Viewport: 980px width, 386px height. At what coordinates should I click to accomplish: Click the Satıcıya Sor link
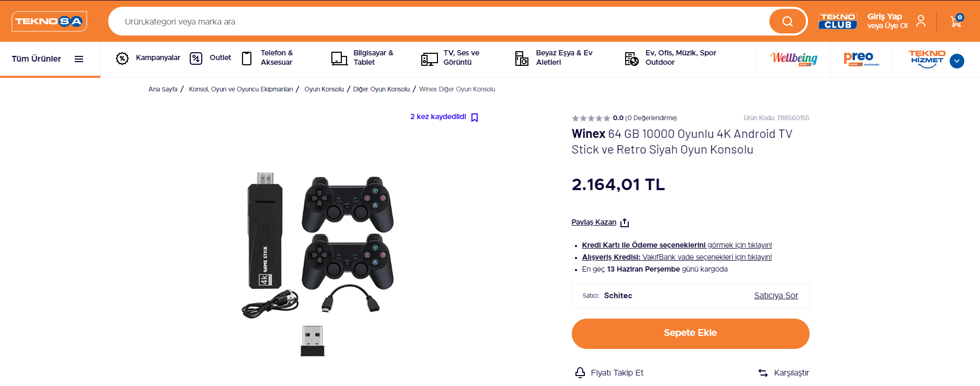(776, 296)
